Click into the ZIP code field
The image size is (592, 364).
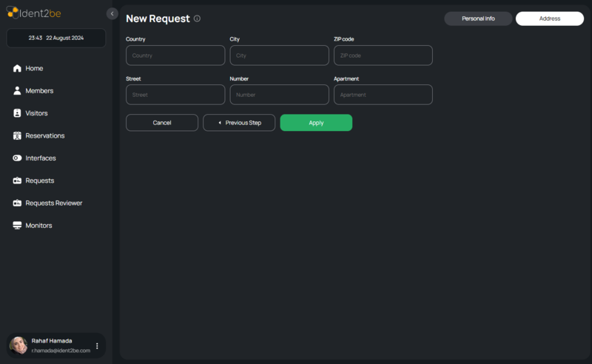[x=383, y=55]
